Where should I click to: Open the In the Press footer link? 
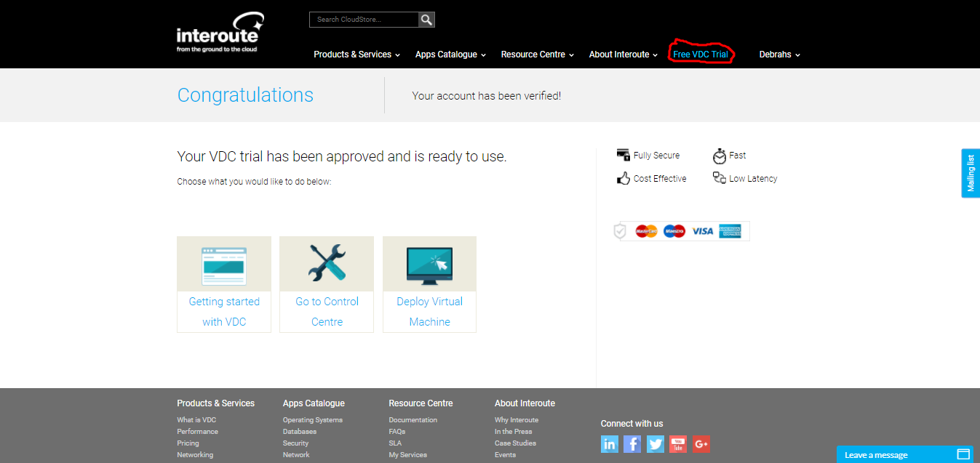pos(514,432)
